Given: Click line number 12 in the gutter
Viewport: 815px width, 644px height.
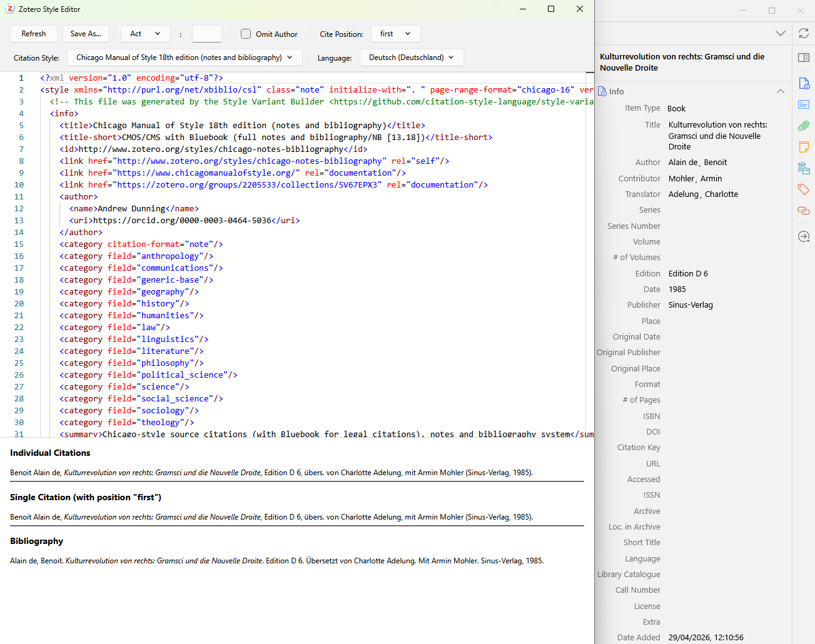Looking at the screenshot, I should (x=19, y=209).
